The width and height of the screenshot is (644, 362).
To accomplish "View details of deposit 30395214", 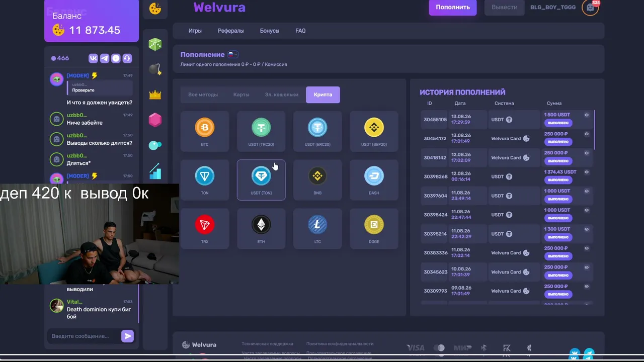I will 587,230.
